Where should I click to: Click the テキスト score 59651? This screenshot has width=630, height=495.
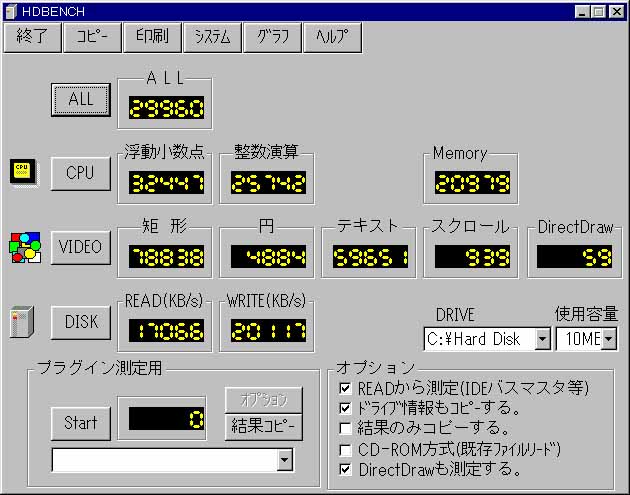pos(370,256)
